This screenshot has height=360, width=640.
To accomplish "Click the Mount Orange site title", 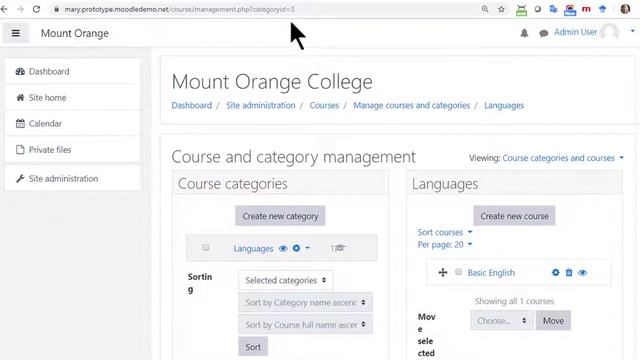I will click(75, 33).
